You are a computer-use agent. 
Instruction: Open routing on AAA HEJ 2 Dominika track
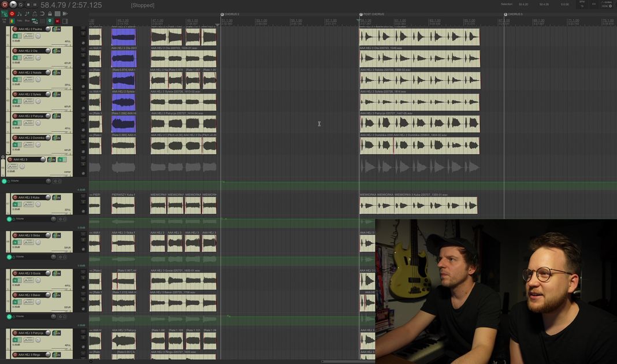[x=57, y=138]
